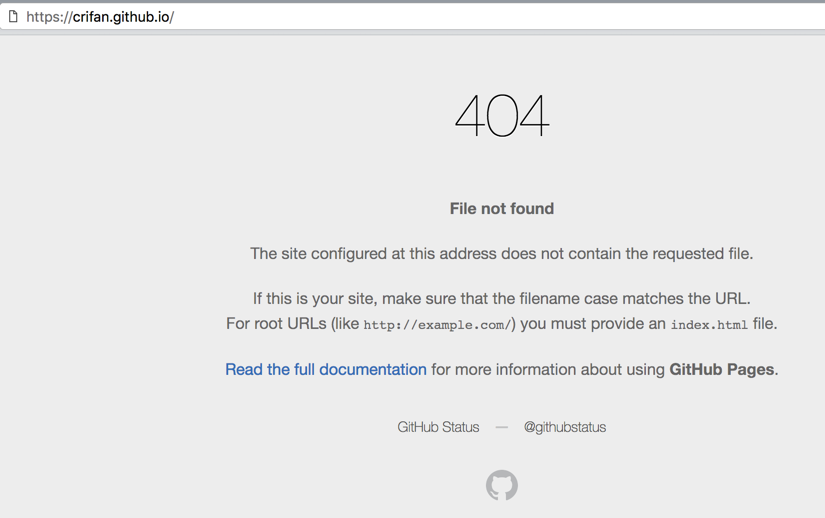Click the 'If this is your site' sentence
This screenshot has height=518, width=825.
(330, 298)
